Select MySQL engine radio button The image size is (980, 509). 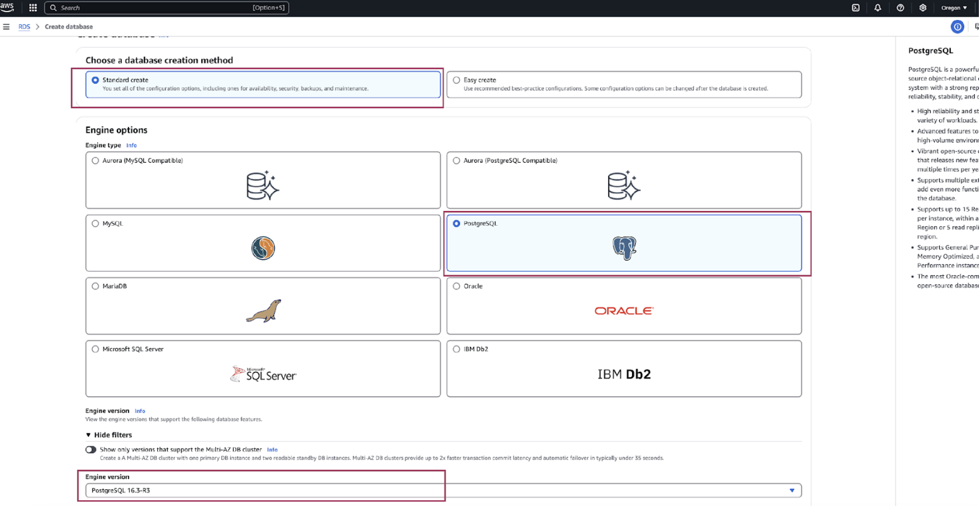tap(96, 224)
